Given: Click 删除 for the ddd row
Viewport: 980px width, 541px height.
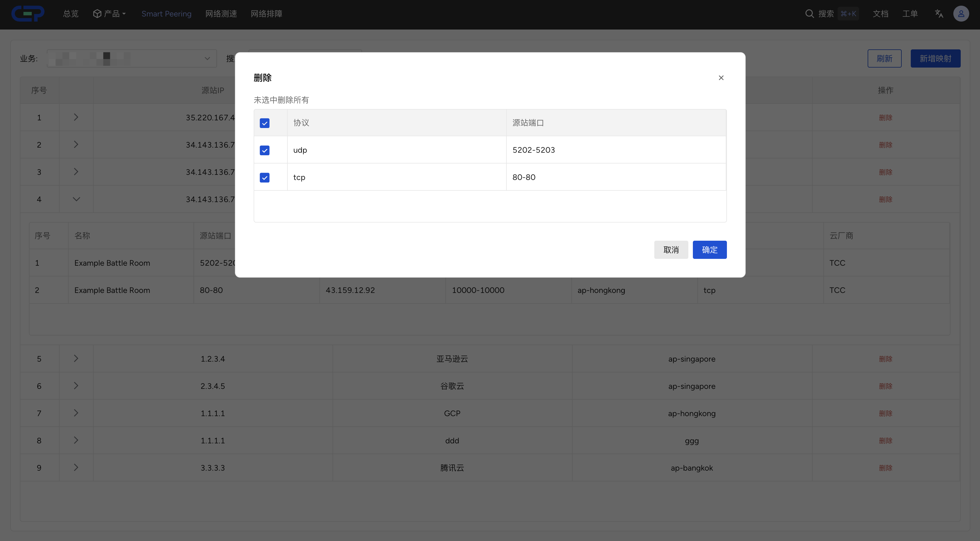Looking at the screenshot, I should 885,441.
